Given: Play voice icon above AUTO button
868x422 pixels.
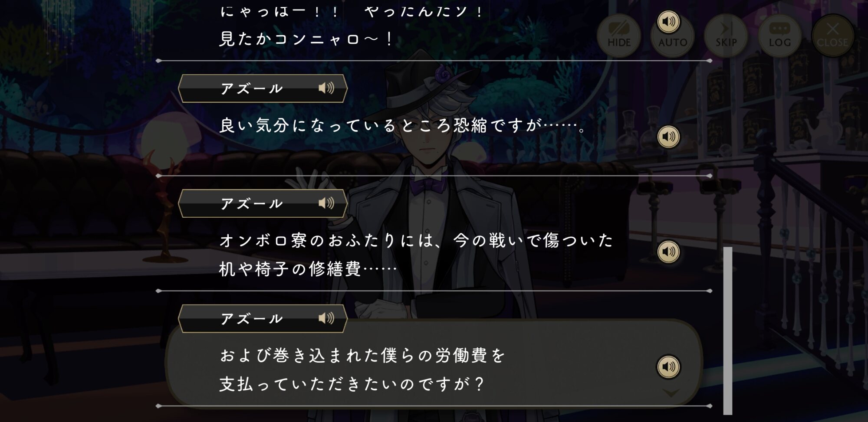Looking at the screenshot, I should (x=668, y=21).
